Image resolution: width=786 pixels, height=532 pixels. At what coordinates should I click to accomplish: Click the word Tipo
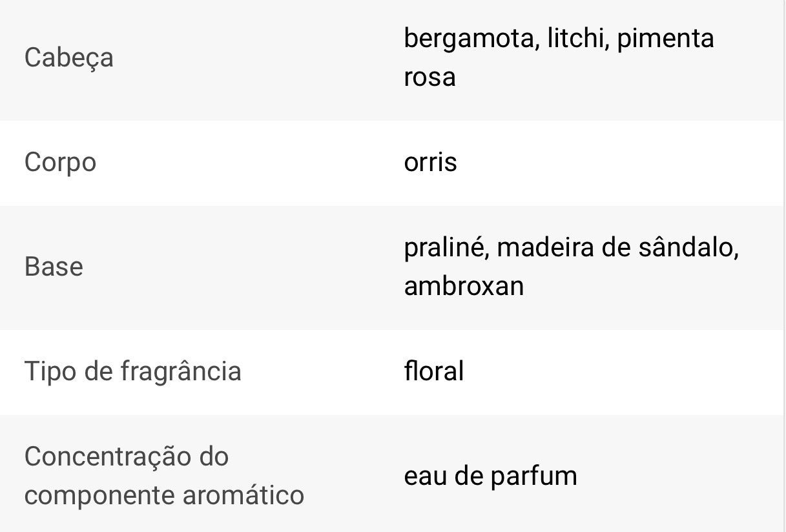(48, 371)
